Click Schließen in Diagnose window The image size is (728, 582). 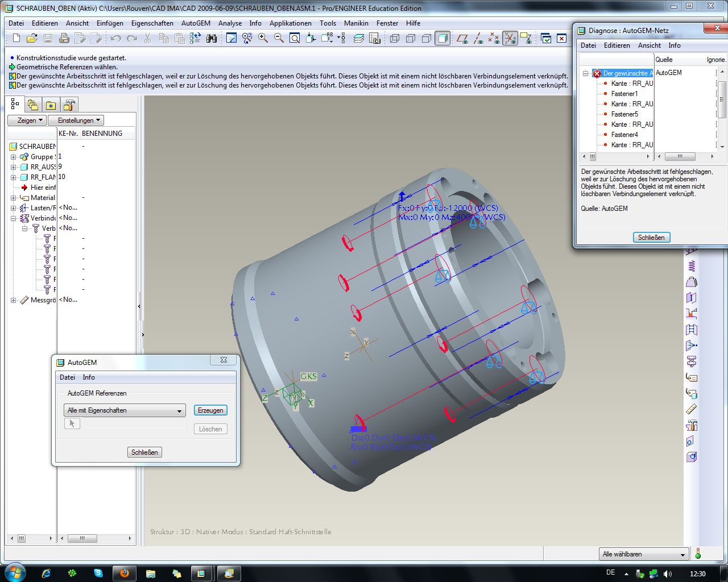point(651,238)
